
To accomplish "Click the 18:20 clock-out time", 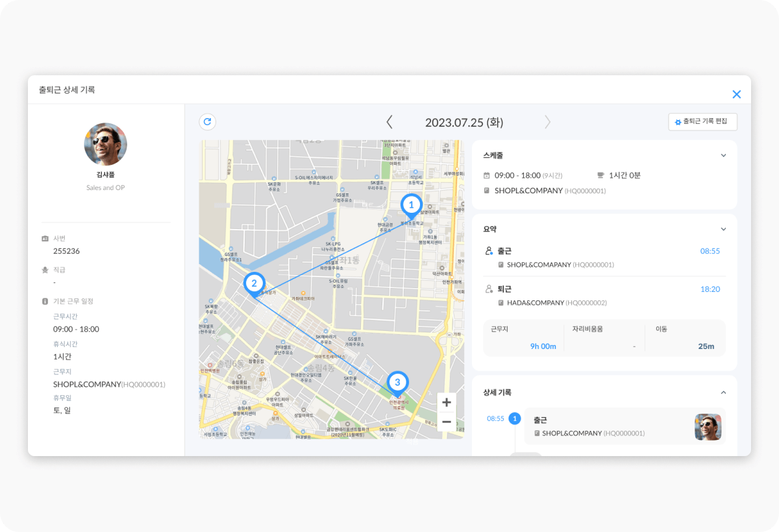I will (710, 289).
